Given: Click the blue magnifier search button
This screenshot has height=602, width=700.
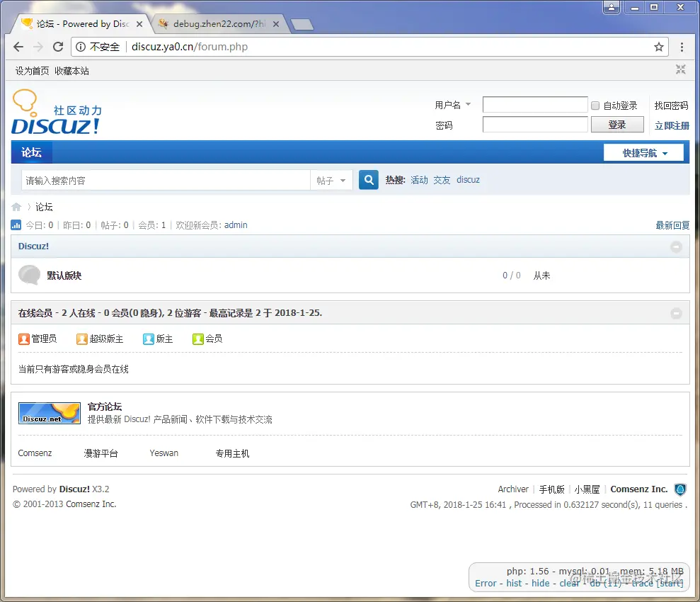Looking at the screenshot, I should [369, 180].
